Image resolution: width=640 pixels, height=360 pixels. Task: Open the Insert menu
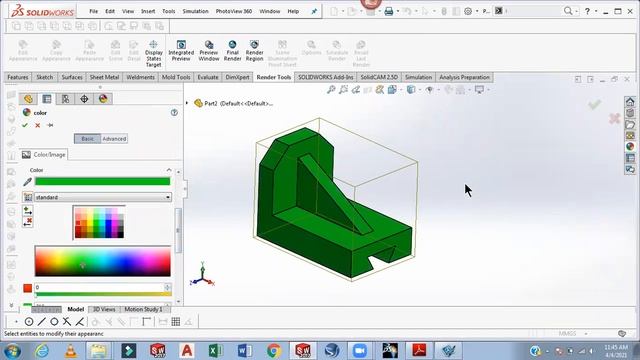click(x=148, y=11)
